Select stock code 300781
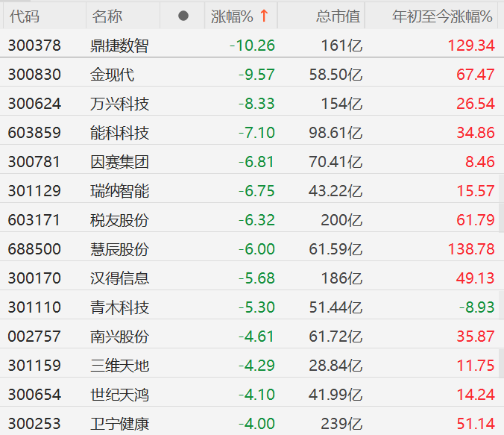 34,162
